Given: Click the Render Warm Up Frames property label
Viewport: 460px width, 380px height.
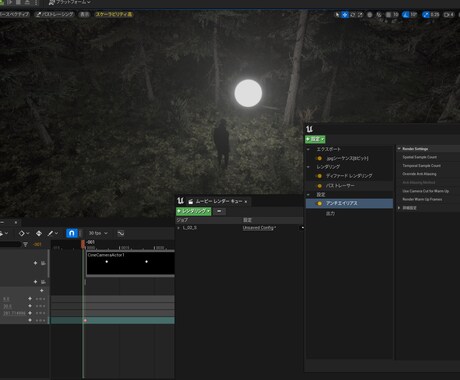Looking at the screenshot, I should (422, 199).
